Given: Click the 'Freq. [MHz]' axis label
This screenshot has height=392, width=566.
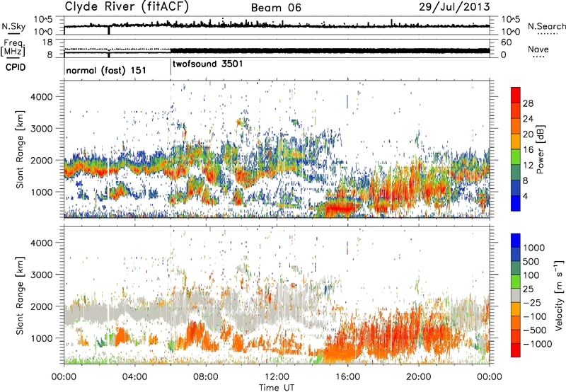Looking at the screenshot, I should 13,48.
